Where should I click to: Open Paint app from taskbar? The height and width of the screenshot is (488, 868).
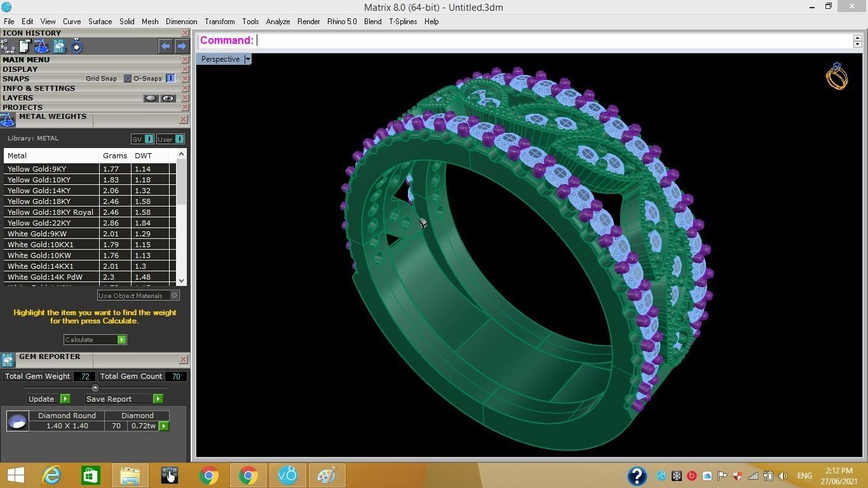(326, 475)
